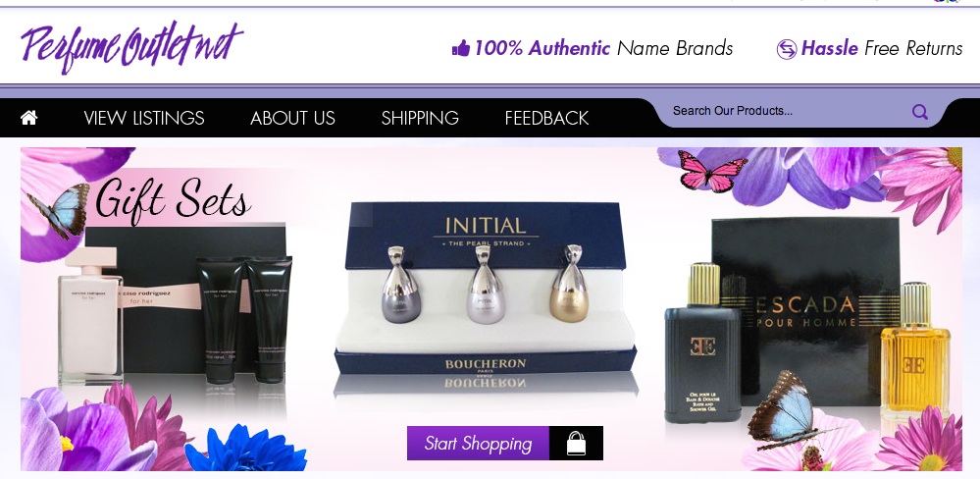Image resolution: width=980 pixels, height=479 pixels.
Task: Click the magnifying glass search icon
Action: [919, 111]
